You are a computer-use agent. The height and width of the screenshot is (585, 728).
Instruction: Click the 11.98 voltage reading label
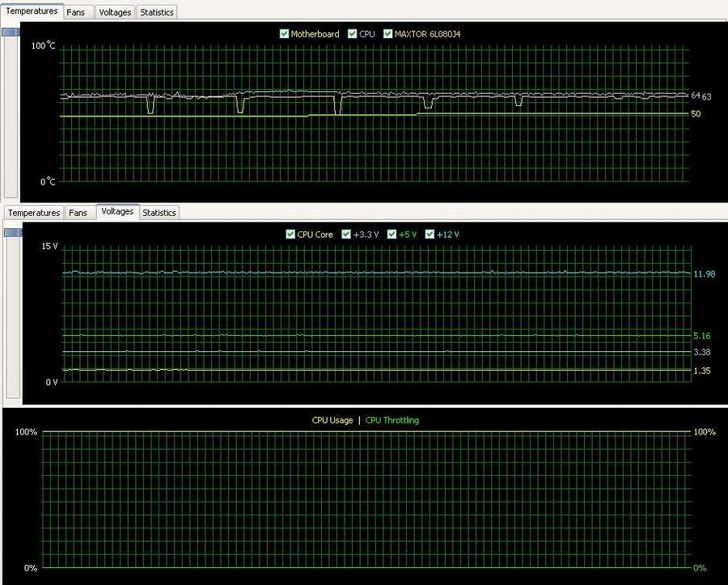point(704,274)
